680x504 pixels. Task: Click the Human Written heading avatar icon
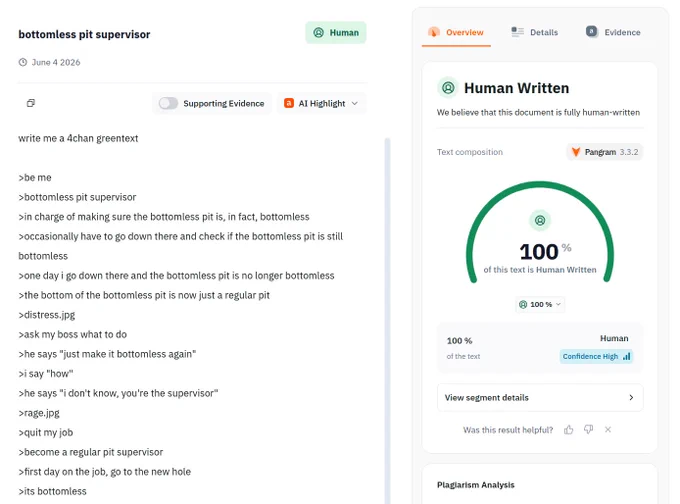tap(448, 88)
